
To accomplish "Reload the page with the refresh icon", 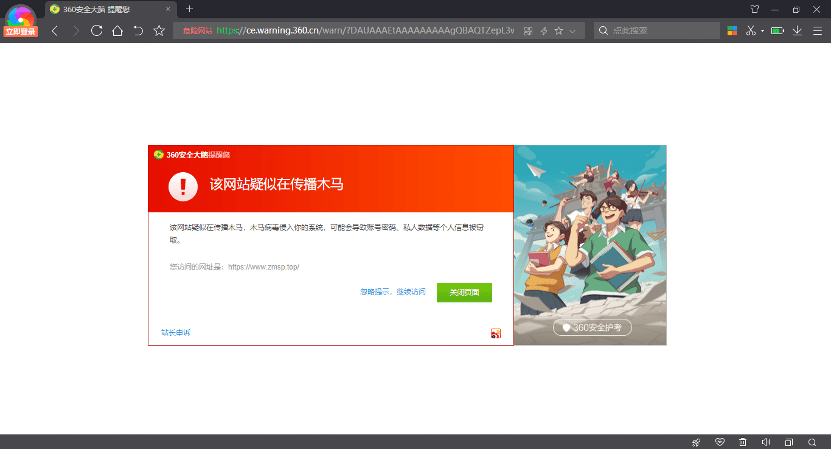I will tap(96, 31).
